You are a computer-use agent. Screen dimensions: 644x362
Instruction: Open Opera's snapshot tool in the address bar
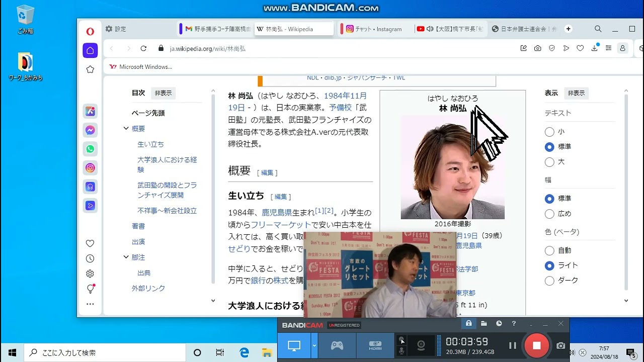point(538,48)
